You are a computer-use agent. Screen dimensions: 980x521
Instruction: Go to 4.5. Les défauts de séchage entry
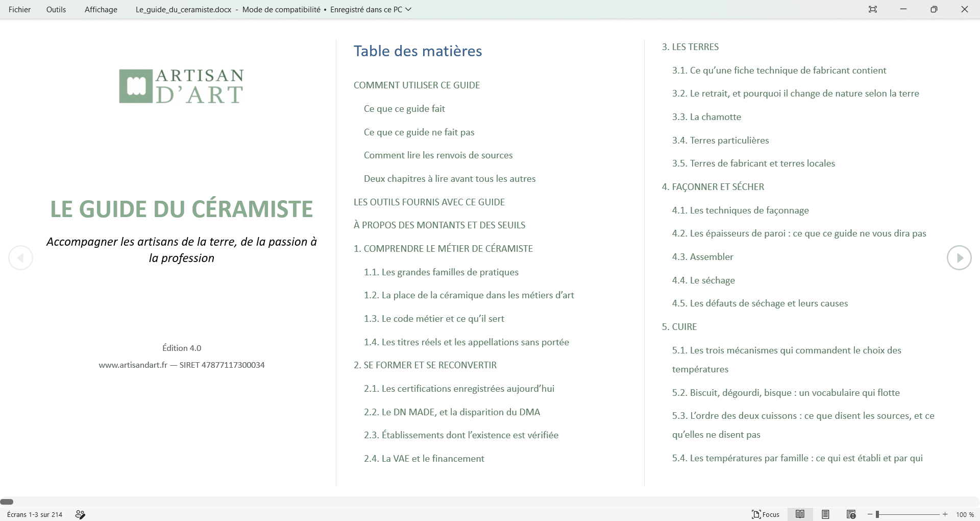(x=760, y=303)
